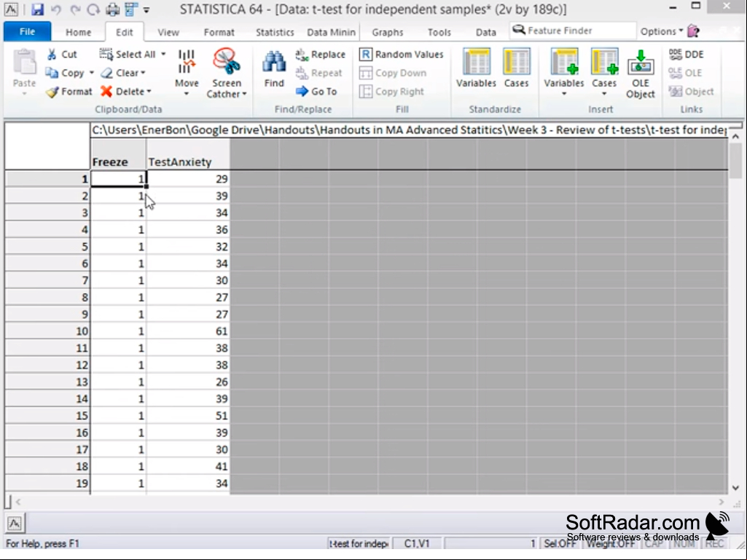Open the Tools ribbon tab
This screenshot has height=560, width=747.
pyautogui.click(x=439, y=32)
